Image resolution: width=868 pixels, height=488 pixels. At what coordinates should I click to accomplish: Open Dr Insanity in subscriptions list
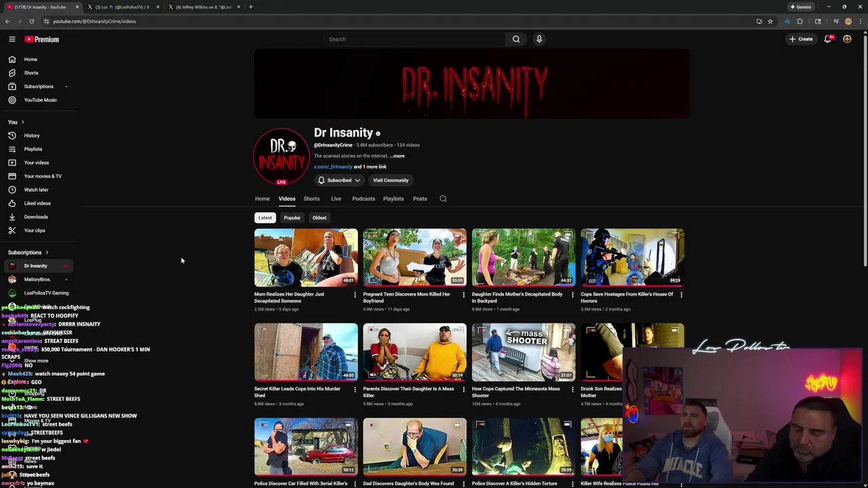[39, 266]
